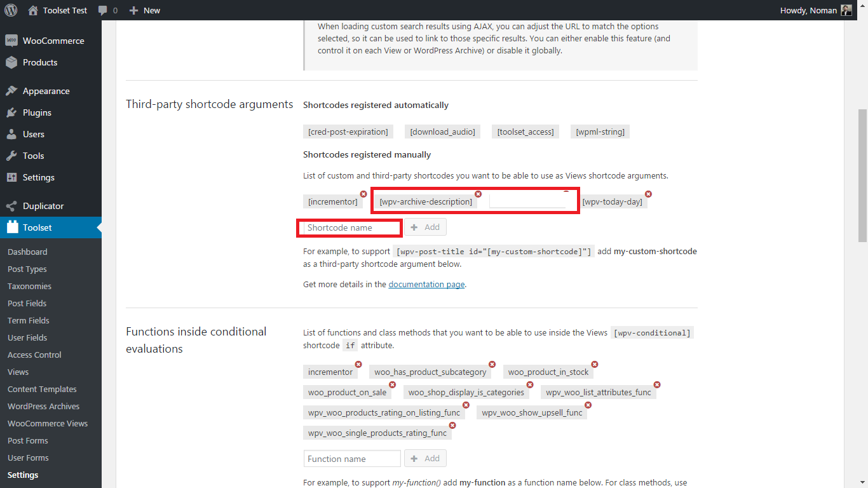Open Duplicator via its sidebar icon
The image size is (868, 488).
pyautogui.click(x=11, y=206)
